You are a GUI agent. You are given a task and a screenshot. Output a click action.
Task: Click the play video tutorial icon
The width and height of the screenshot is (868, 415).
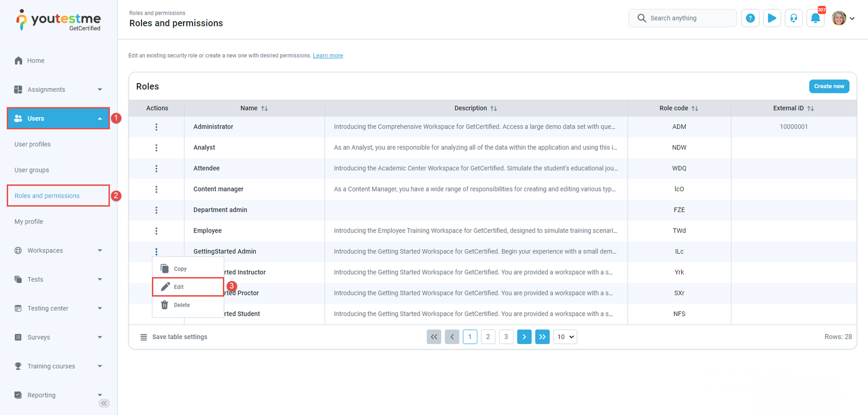pos(772,18)
